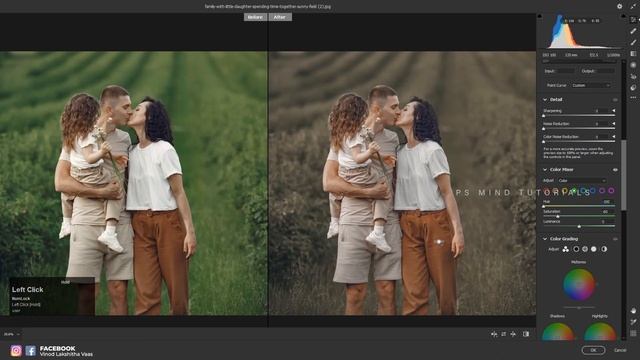Select the Healing brush tool icon
The height and width of the screenshot is (360, 640).
click(633, 31)
